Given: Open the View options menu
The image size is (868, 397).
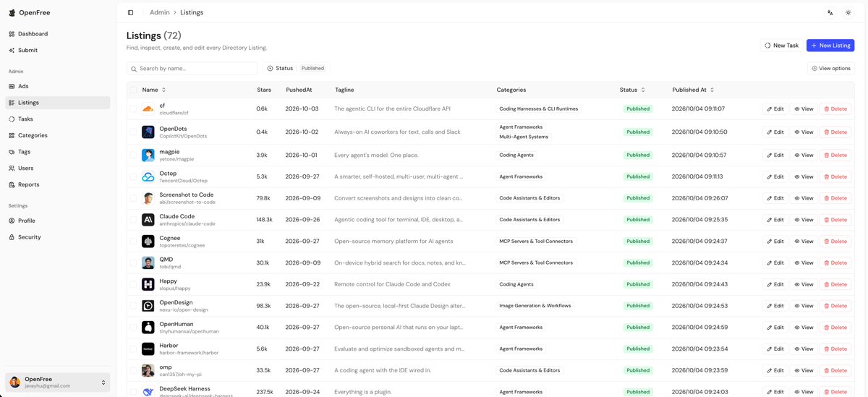Looking at the screenshot, I should pos(831,69).
